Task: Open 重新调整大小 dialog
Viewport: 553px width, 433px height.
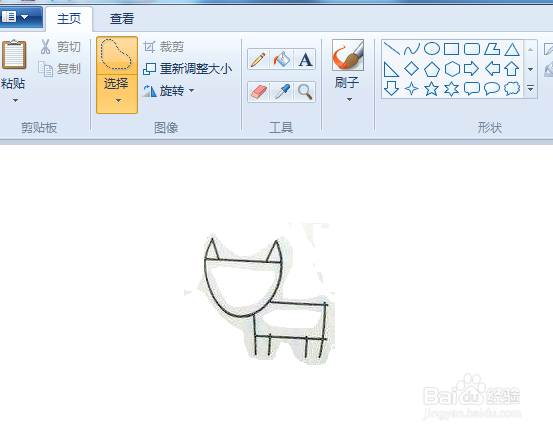Action: [x=188, y=69]
